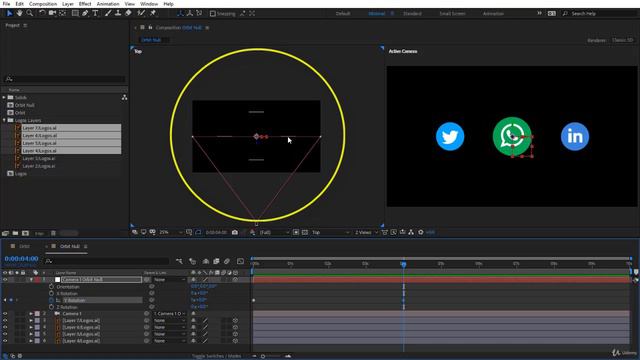This screenshot has height=360, width=640.
Task: Click the 0:00:04:00 current time display
Action: [x=21, y=259]
